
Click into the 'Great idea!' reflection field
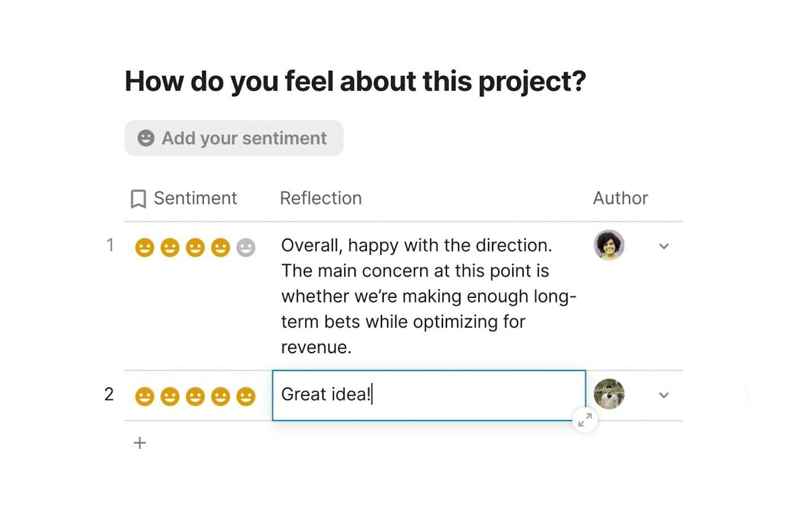[428, 395]
